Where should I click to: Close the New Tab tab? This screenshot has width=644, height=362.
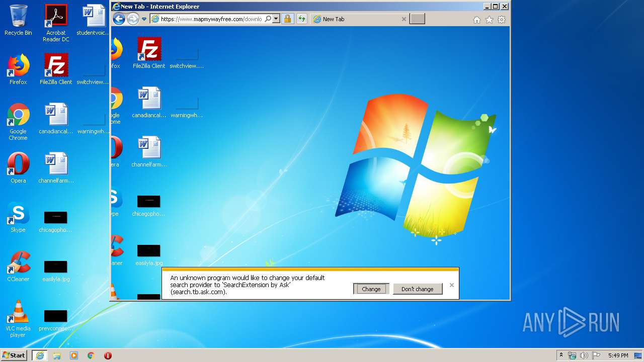tap(404, 19)
